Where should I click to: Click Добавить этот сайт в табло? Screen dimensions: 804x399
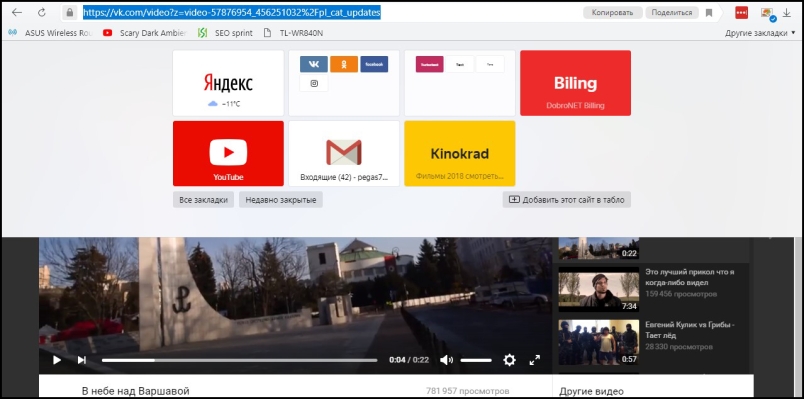[x=567, y=200]
